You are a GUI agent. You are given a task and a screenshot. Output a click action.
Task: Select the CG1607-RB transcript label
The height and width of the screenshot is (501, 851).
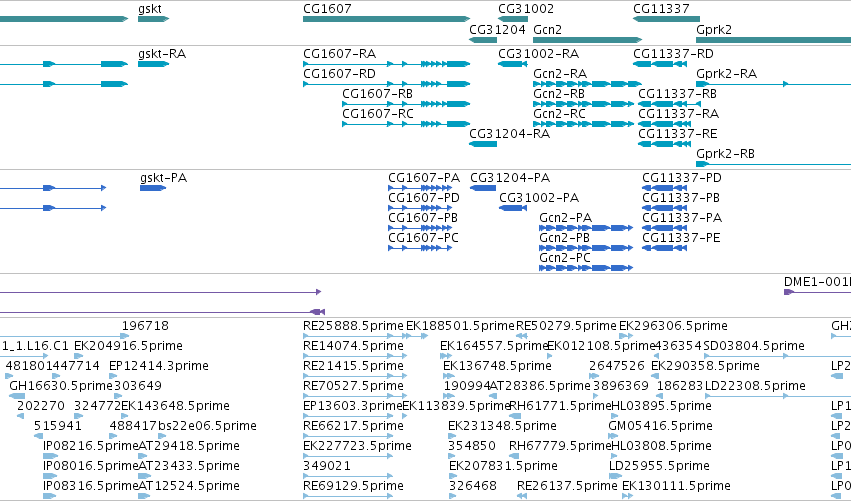pos(377,94)
